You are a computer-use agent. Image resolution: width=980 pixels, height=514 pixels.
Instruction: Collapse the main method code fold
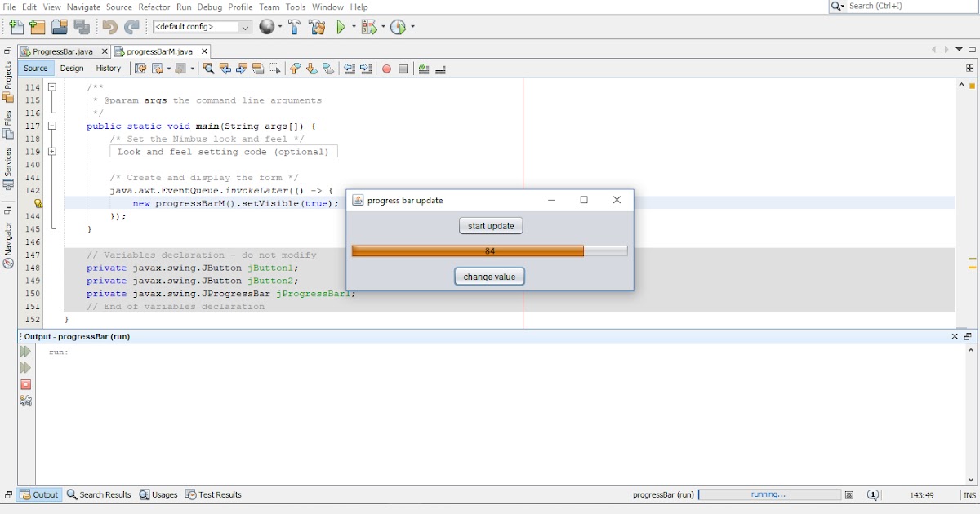[x=51, y=126]
